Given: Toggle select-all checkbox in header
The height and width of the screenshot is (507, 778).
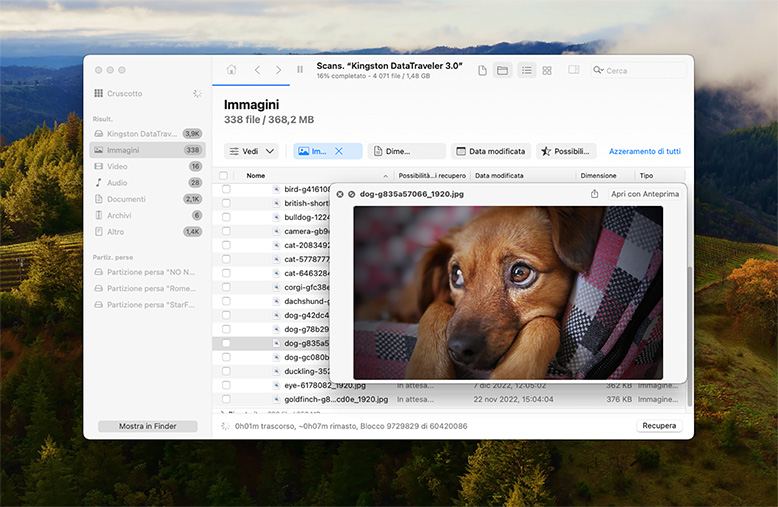Looking at the screenshot, I should pos(223,176).
